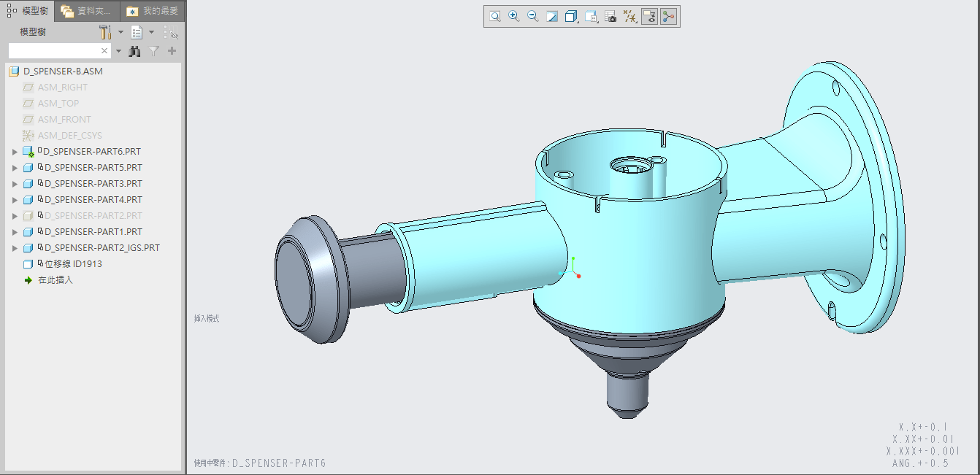
Task: Toggle annotation display button
Action: coord(649,17)
